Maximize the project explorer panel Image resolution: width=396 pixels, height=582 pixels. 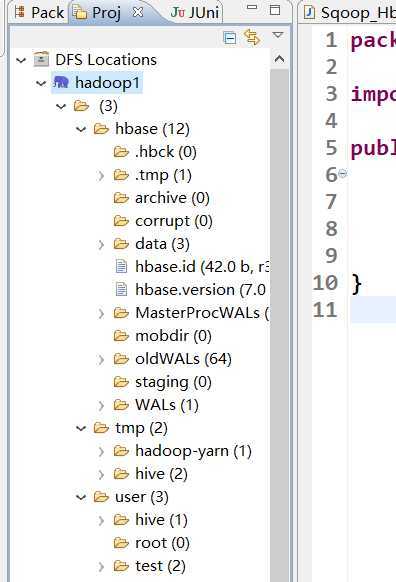(x=275, y=10)
